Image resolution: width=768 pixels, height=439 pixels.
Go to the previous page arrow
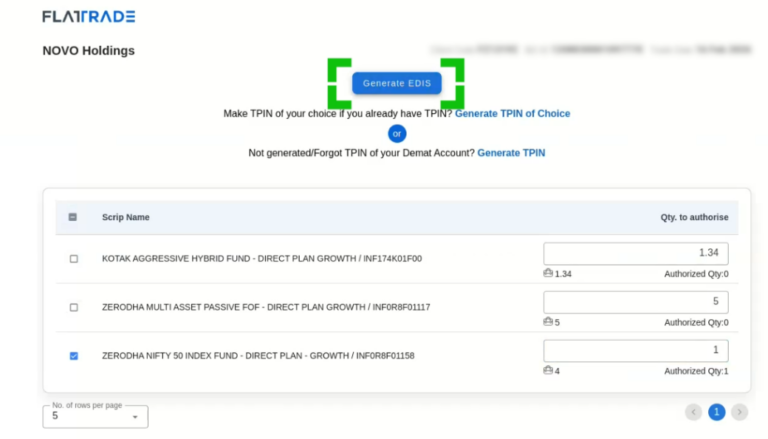point(693,412)
